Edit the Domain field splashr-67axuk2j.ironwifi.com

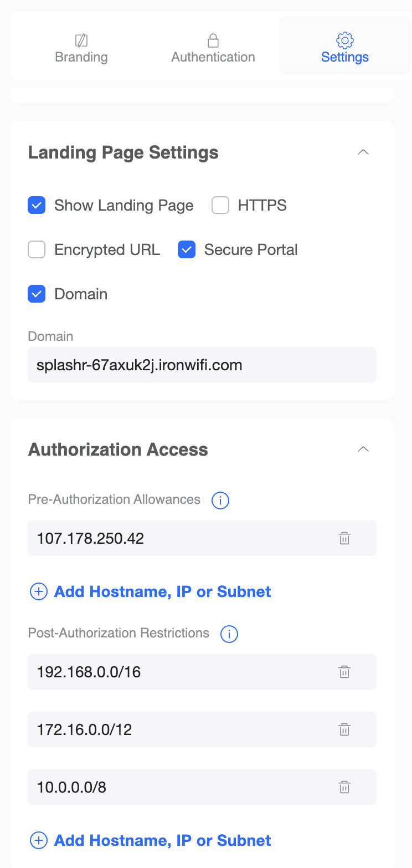202,365
